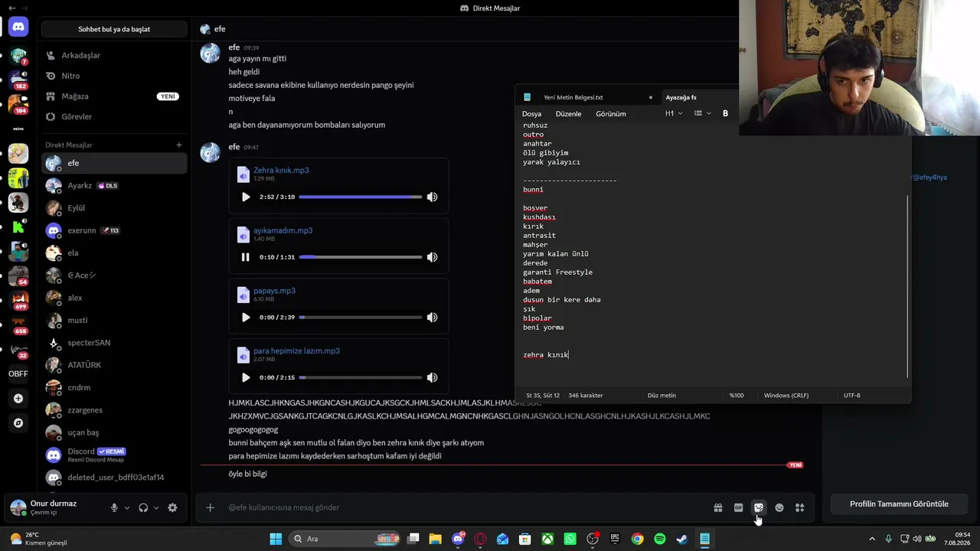The height and width of the screenshot is (551, 980).
Task: Play papays.mp3 audio
Action: (x=246, y=317)
